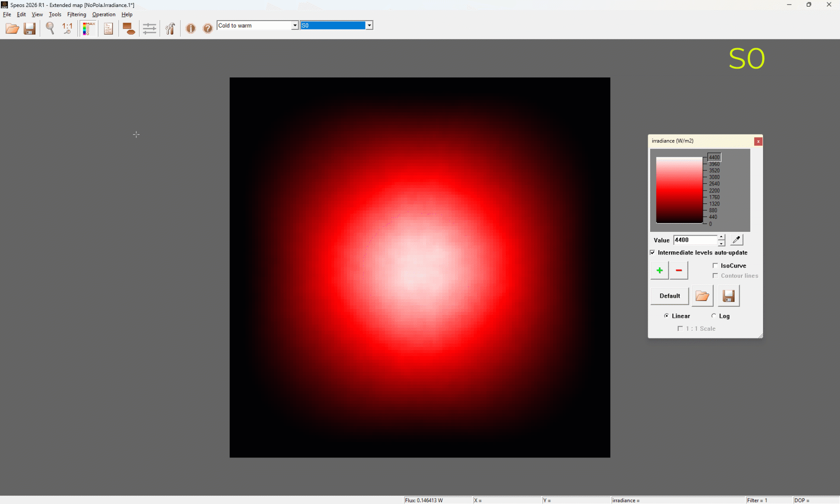Increase Value with the up spinner arrow
840x504 pixels.
tap(721, 238)
